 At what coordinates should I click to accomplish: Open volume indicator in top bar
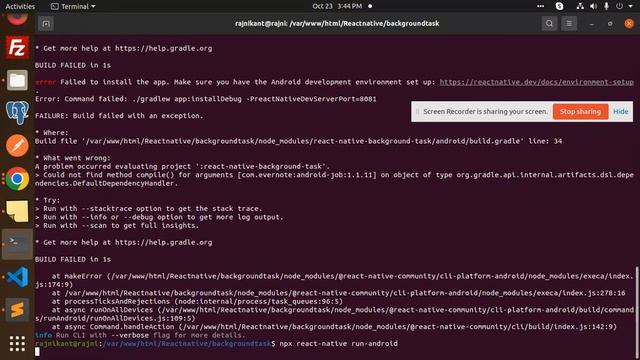pyautogui.click(x=593, y=6)
